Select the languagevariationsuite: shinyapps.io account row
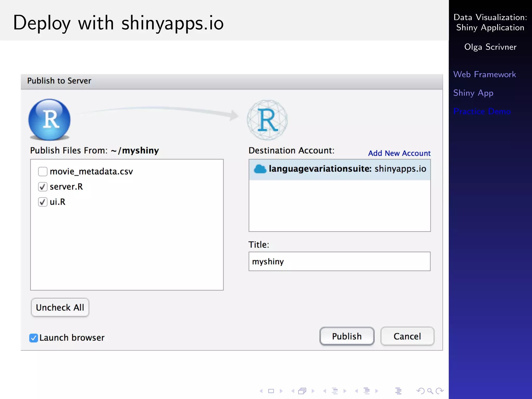 (x=340, y=170)
